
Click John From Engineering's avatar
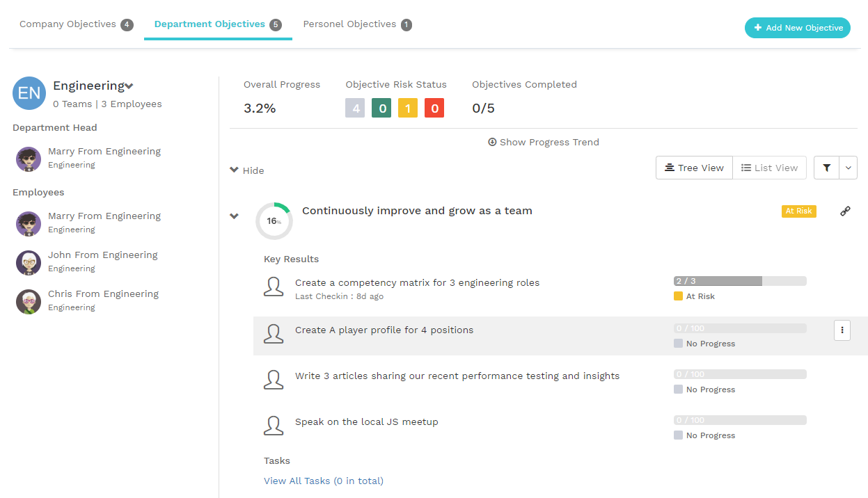tap(29, 262)
